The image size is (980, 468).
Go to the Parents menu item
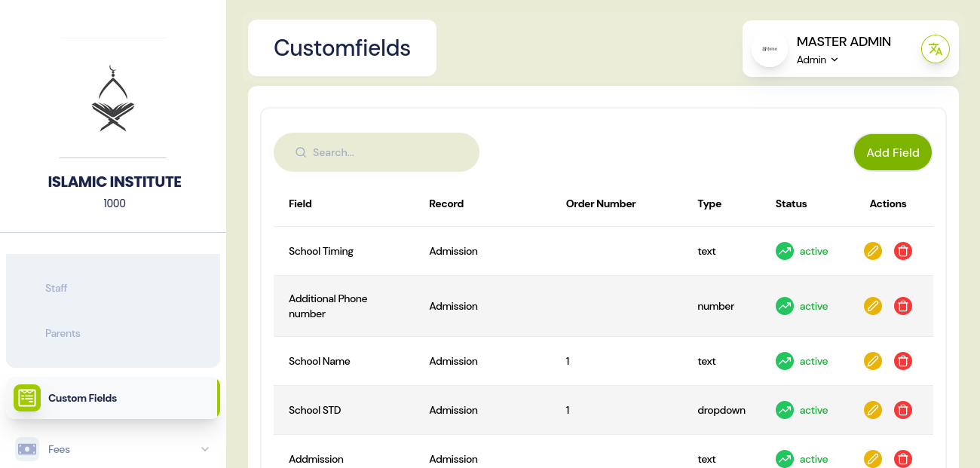tap(63, 333)
